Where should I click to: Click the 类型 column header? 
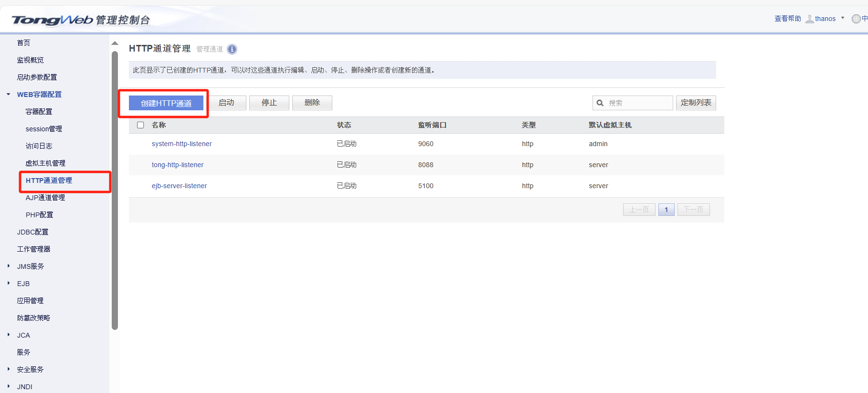(x=529, y=125)
